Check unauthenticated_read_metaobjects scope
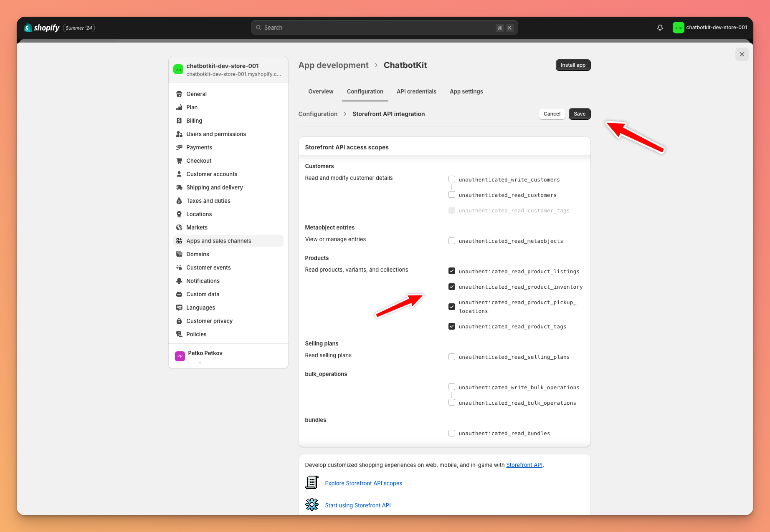 click(x=452, y=241)
